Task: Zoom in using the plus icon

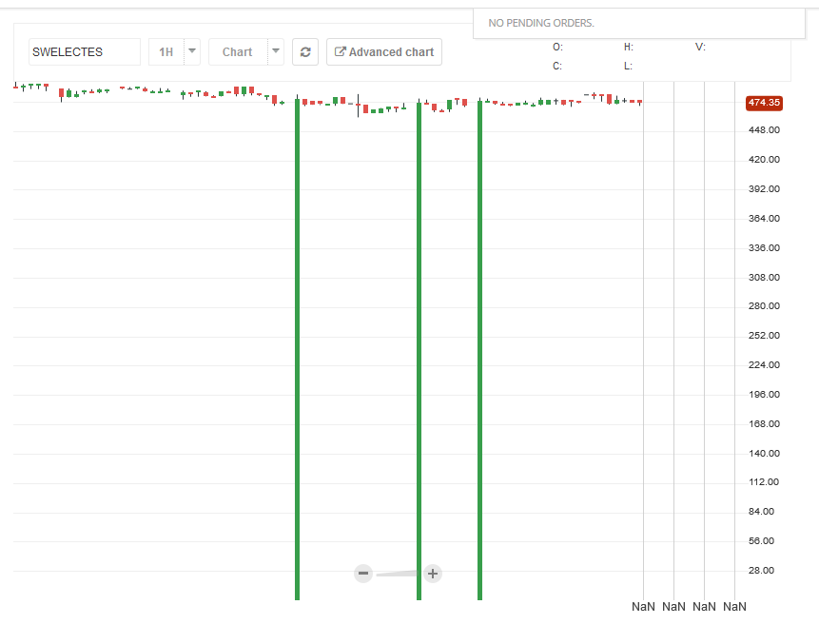Action: click(433, 574)
